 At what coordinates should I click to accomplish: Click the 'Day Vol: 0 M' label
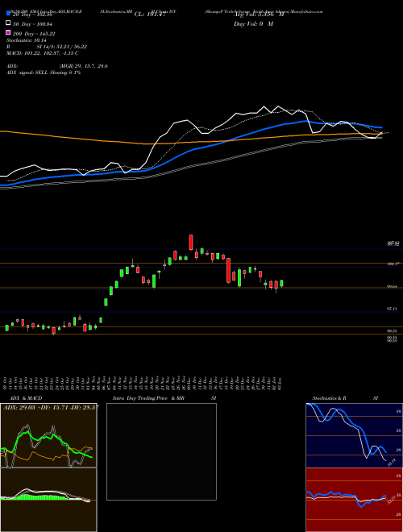[253, 24]
